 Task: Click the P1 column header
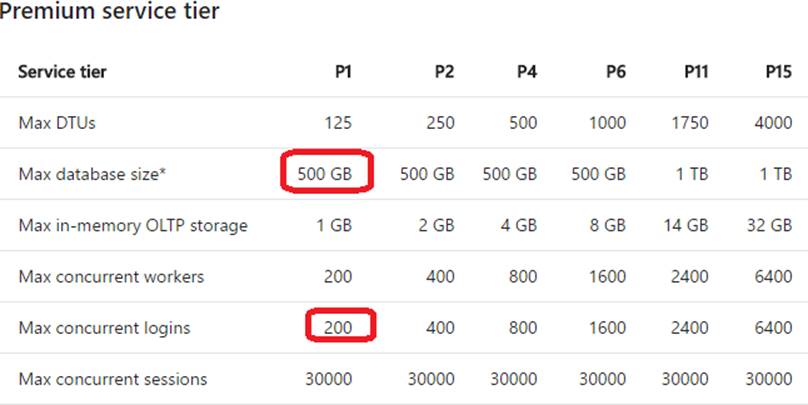tap(343, 72)
